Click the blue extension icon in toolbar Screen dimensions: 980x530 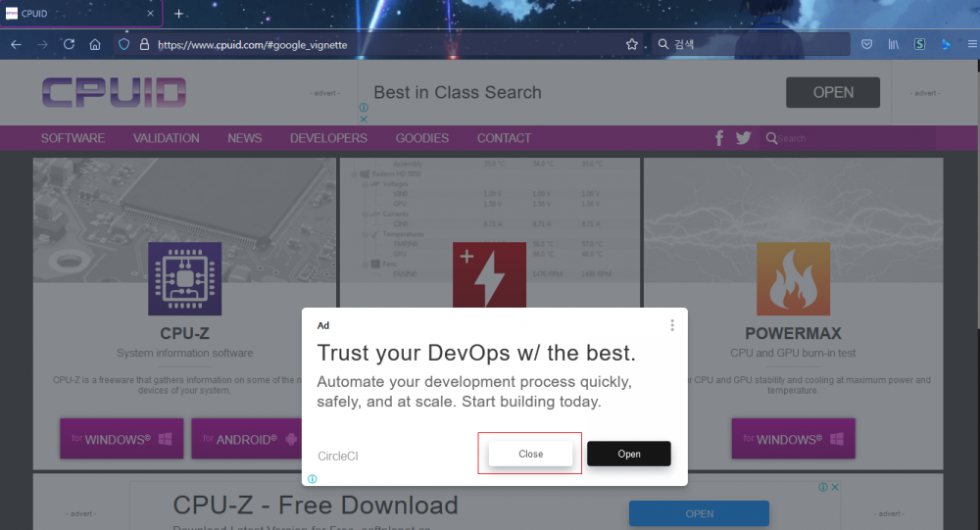pos(946,44)
